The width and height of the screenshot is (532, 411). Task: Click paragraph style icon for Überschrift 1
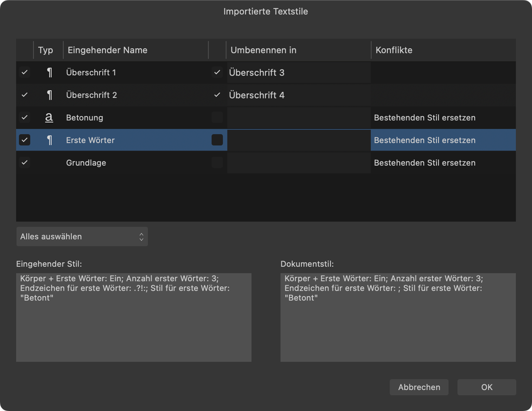click(x=49, y=73)
